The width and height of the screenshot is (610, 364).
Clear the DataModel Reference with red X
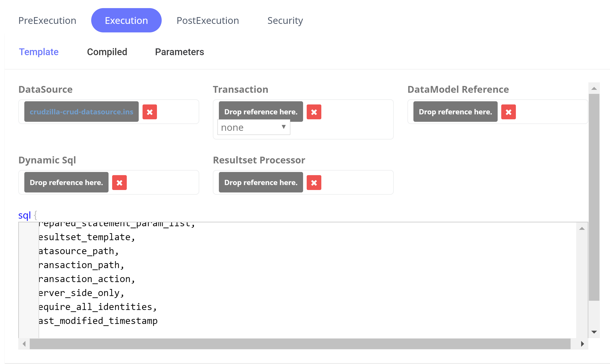click(x=508, y=112)
